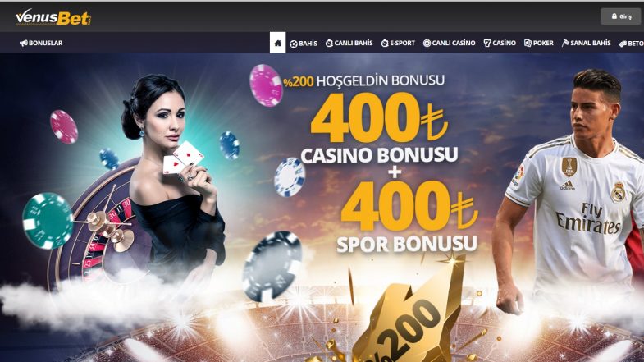Image resolution: width=644 pixels, height=362 pixels.
Task: Click the Giriş login button
Action: point(620,16)
